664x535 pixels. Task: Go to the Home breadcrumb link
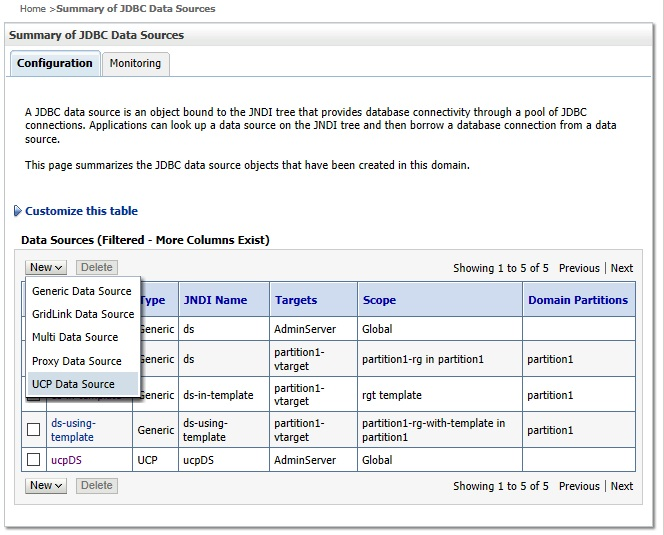point(32,9)
